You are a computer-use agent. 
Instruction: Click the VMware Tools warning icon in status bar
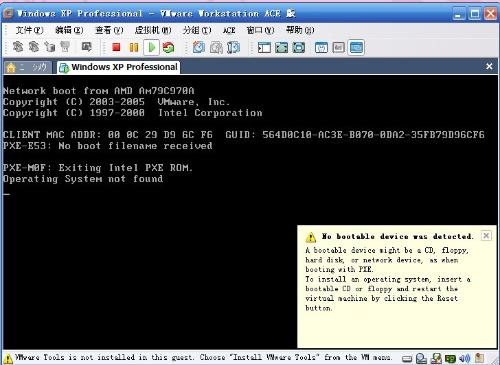(8, 359)
